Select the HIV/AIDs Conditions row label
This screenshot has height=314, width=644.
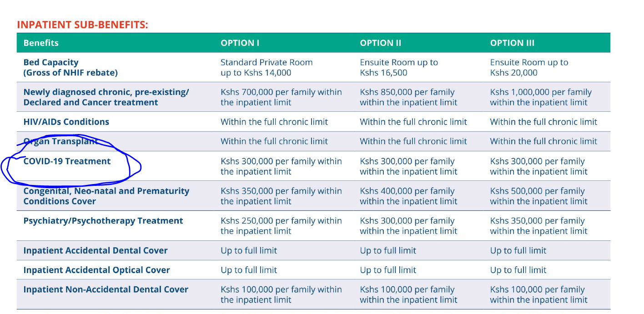coord(66,122)
